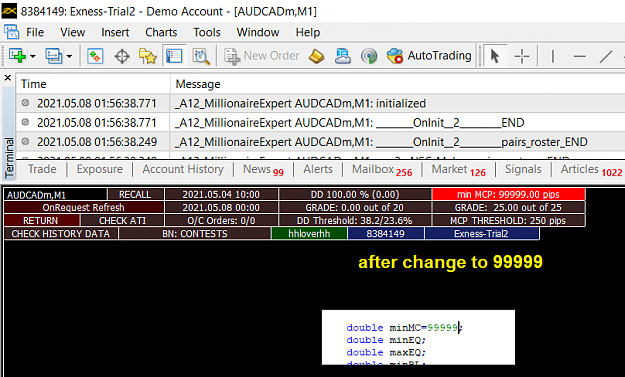Toggle the Market Watch icon

[95, 56]
